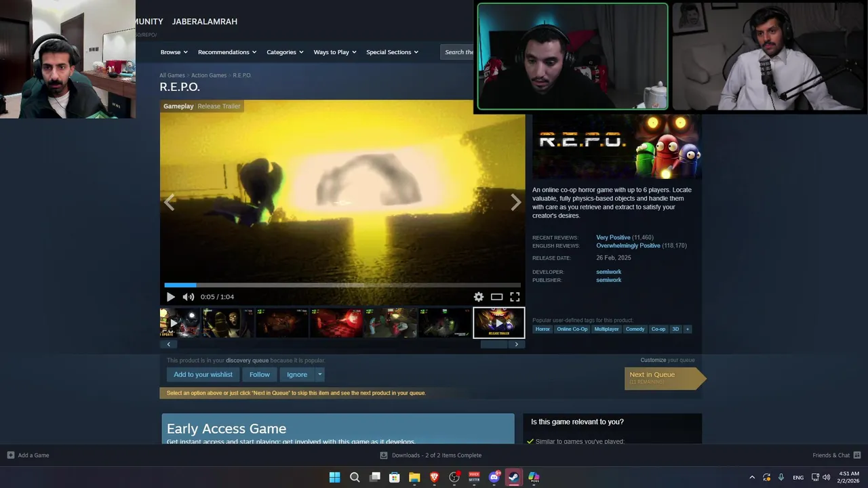Screen dimensions: 868x488
Task: Click R.E.P.O. header capsule image
Action: [x=617, y=146]
